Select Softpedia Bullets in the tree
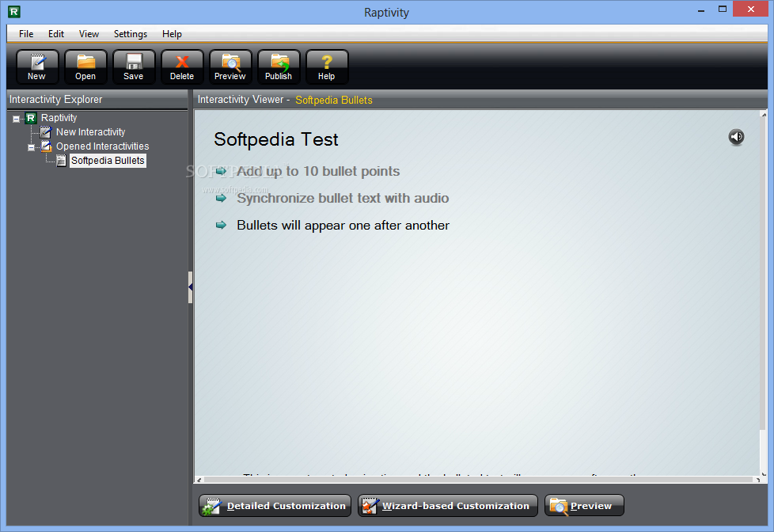 pos(108,161)
